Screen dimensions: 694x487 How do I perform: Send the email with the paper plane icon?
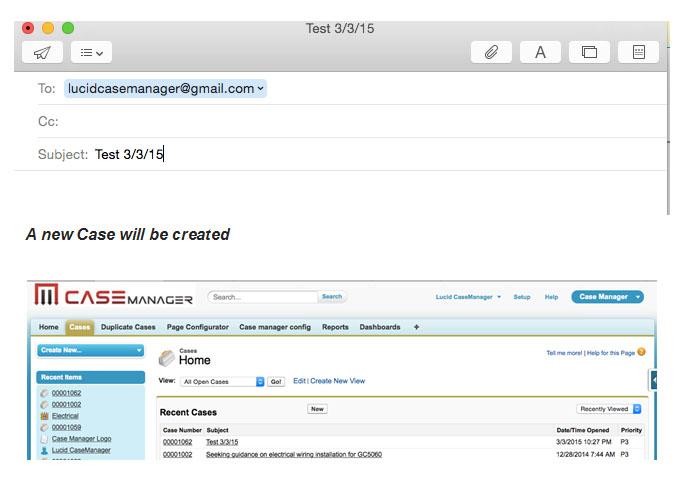coord(42,53)
